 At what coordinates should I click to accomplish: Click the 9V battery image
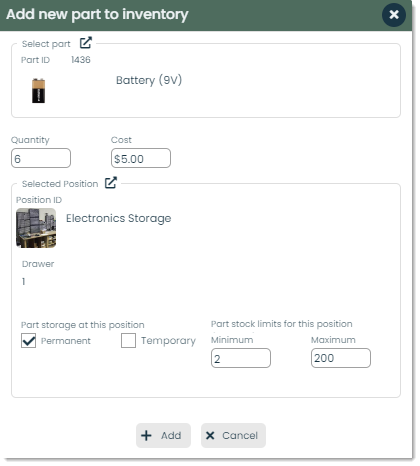(x=39, y=91)
